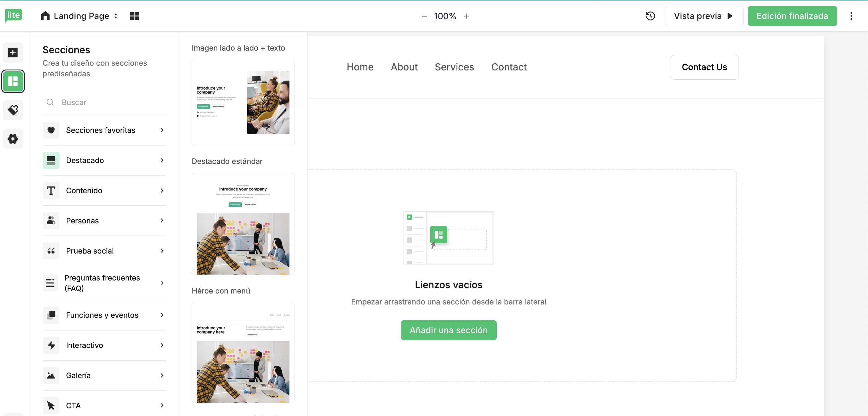Open the design styles paint icon
The height and width of the screenshot is (416, 868).
(13, 110)
